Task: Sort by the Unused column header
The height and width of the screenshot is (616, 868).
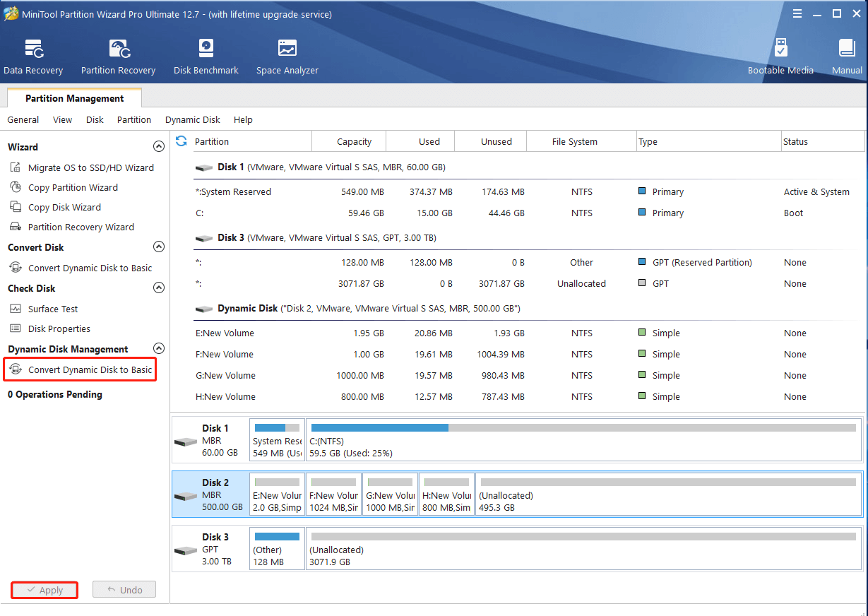Action: [491, 141]
